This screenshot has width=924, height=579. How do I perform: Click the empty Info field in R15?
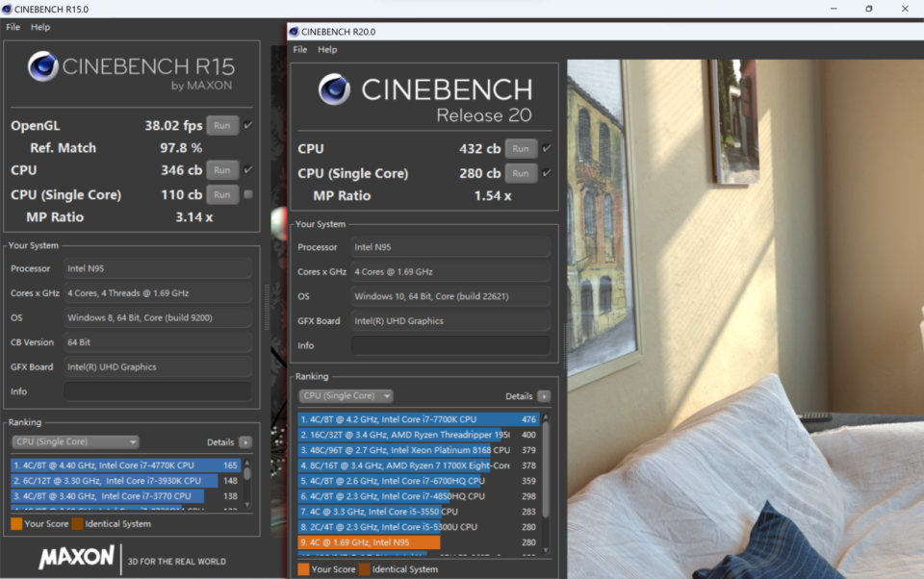(157, 391)
